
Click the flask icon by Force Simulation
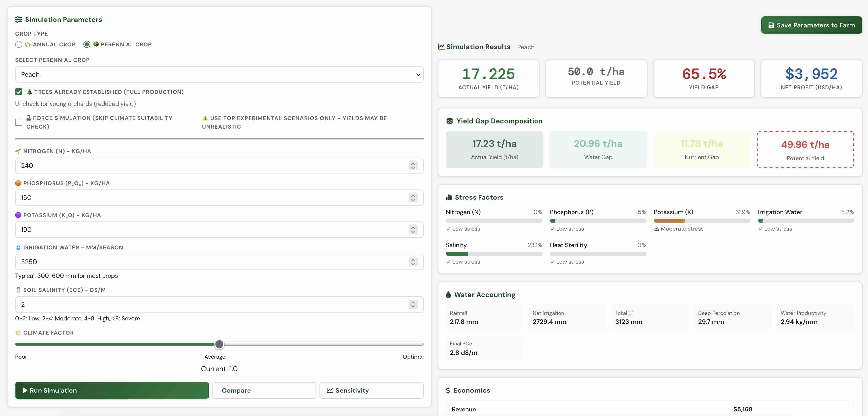pos(29,118)
